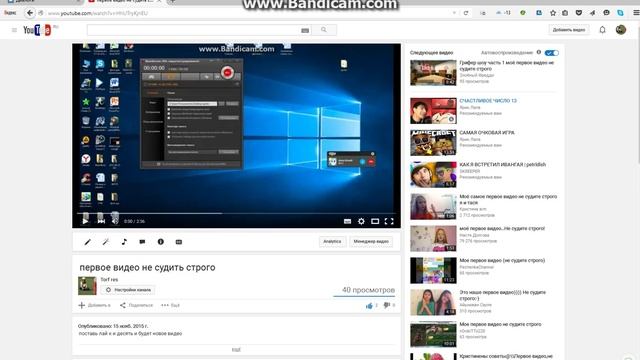Screen dimensions: 640x360
Task: Open a new browser tab with plus
Action: pos(172,2)
